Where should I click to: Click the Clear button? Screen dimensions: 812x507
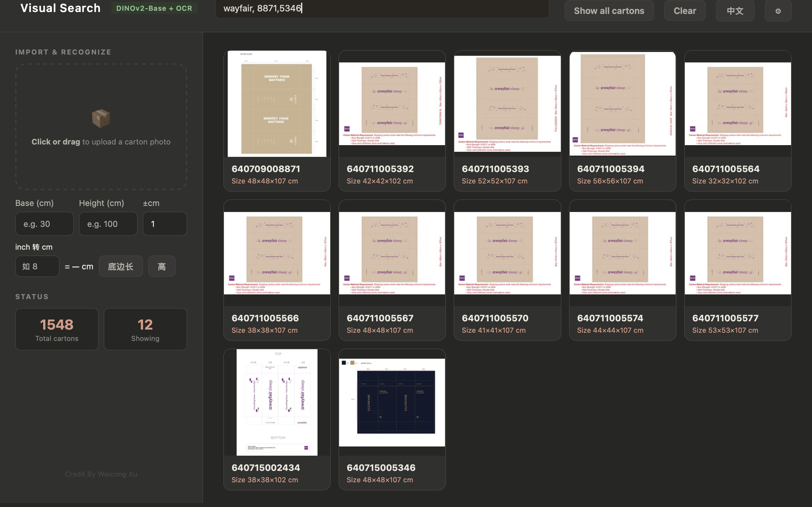(684, 11)
